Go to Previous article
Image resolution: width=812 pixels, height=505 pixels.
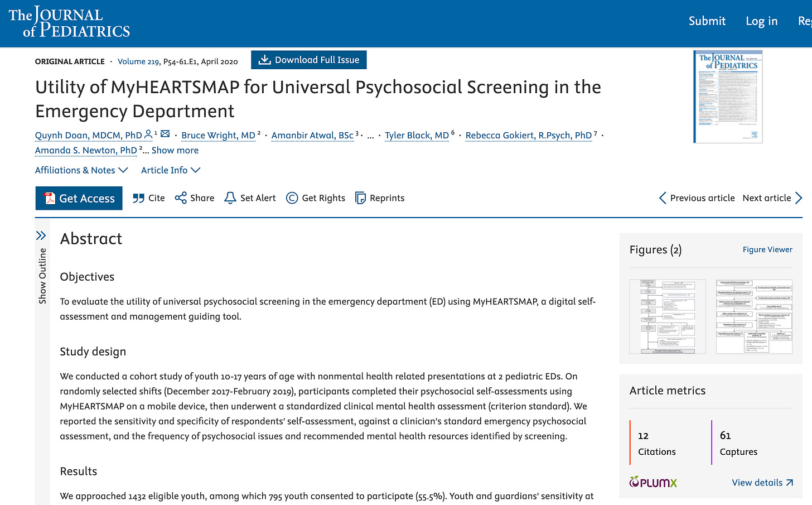point(697,198)
